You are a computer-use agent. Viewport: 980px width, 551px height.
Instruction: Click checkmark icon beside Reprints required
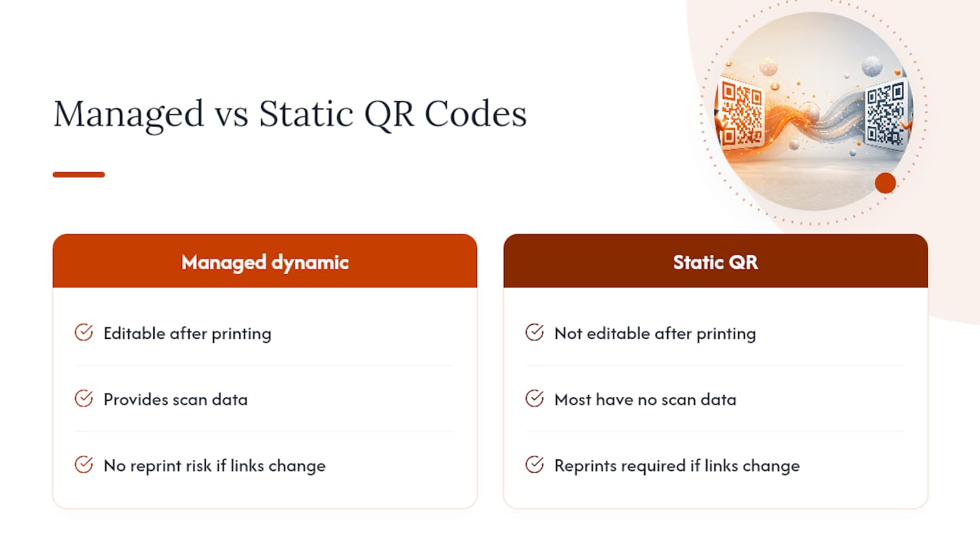(x=534, y=465)
